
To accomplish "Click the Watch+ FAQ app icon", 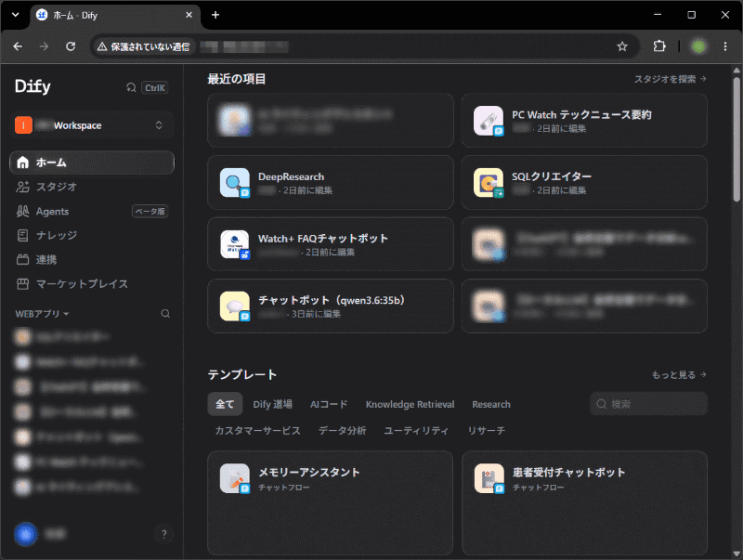I will [x=235, y=244].
